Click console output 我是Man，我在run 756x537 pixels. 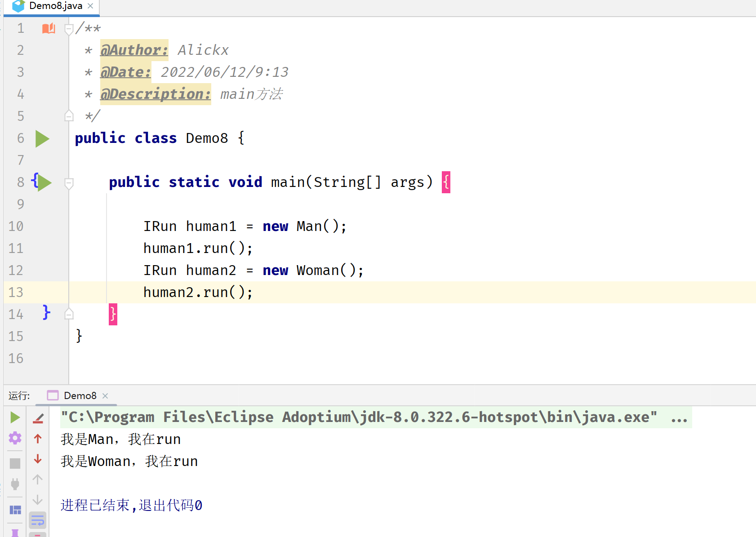(x=120, y=439)
